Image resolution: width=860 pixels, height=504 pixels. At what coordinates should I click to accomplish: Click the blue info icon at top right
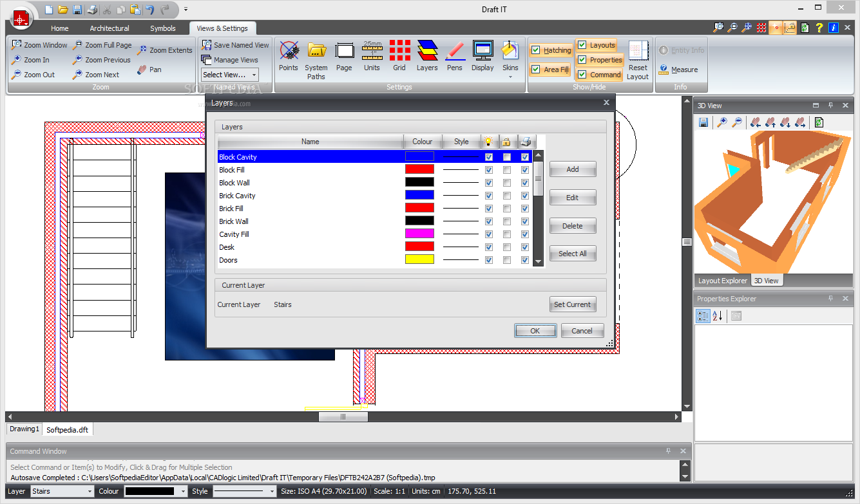834,28
